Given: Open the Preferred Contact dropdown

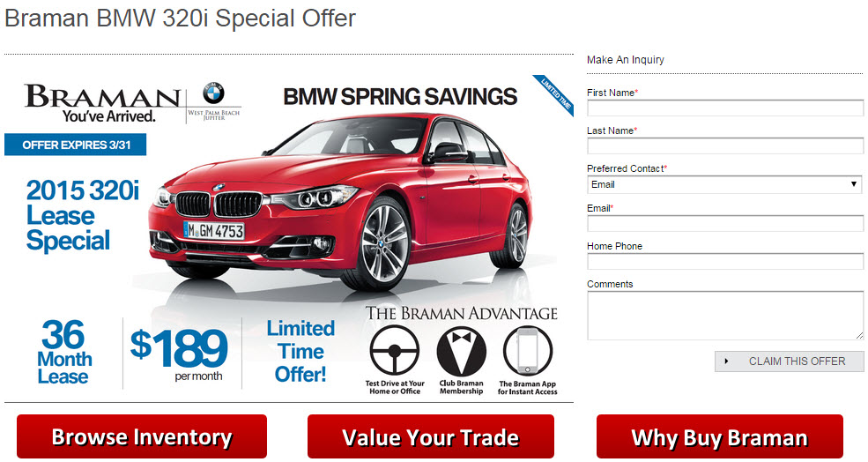Looking at the screenshot, I should click(x=724, y=184).
